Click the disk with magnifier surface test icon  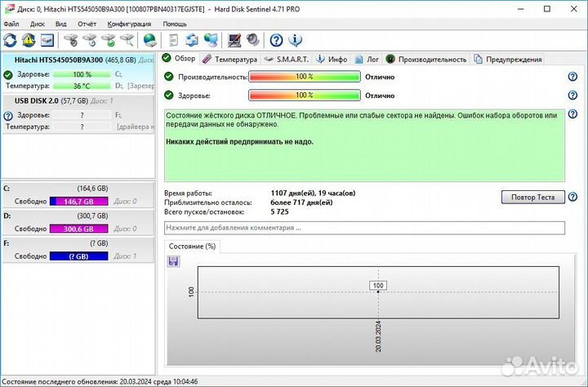click(127, 40)
